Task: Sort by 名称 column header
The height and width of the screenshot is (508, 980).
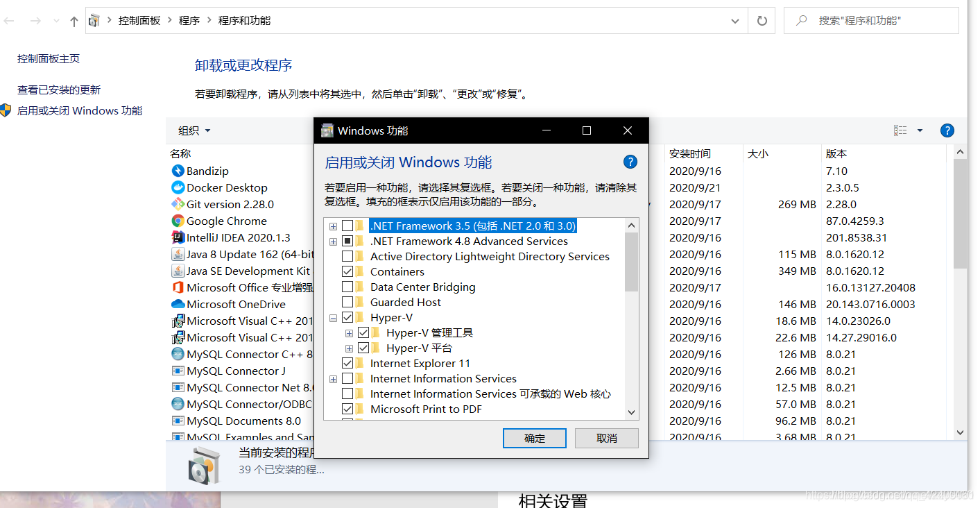Action: tap(180, 153)
